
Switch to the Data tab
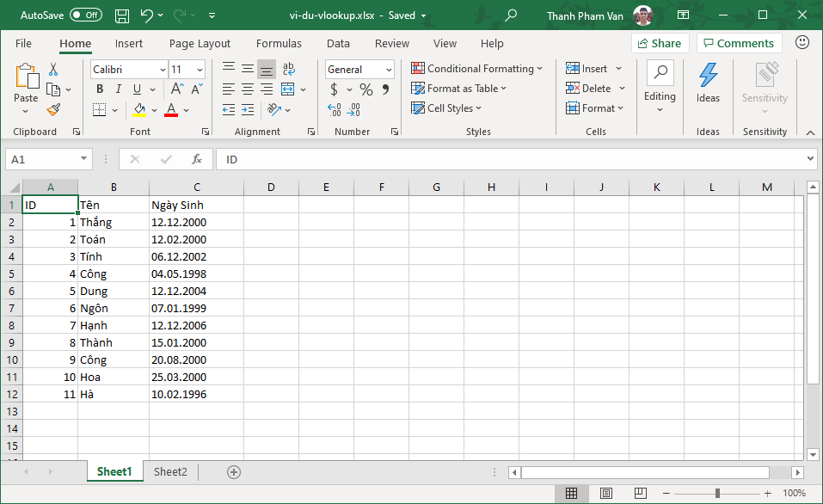coord(338,44)
